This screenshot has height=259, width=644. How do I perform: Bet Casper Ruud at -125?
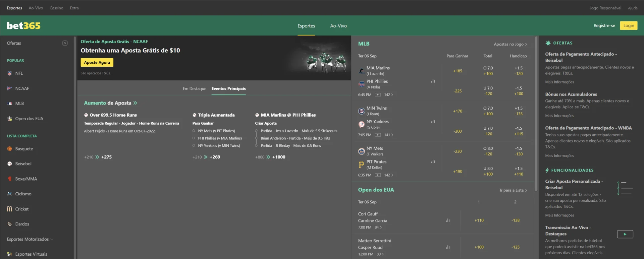516,247
